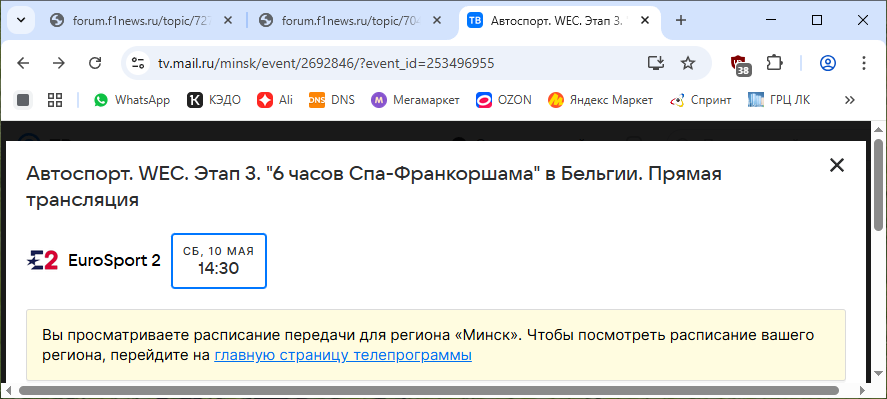
Task: Open the Chrome profile avatar
Action: (828, 63)
